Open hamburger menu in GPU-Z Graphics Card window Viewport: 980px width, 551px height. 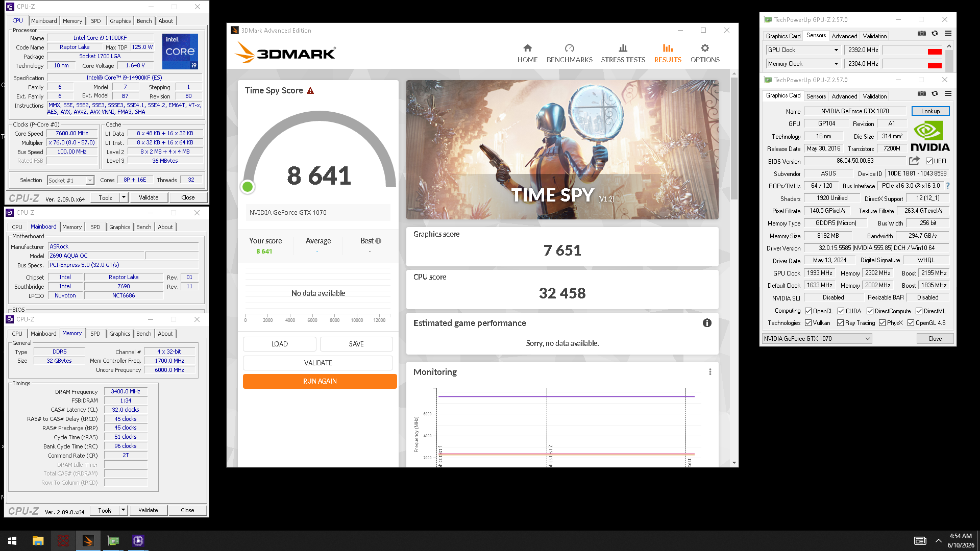(x=948, y=94)
